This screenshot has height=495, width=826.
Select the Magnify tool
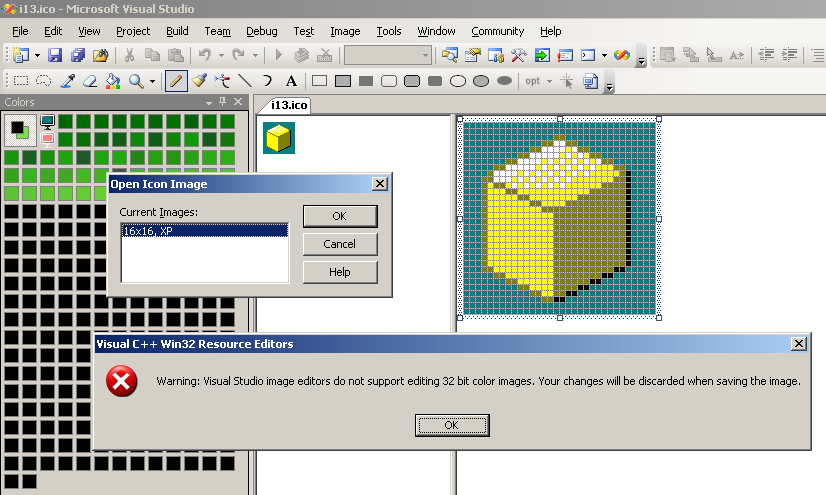tap(136, 81)
